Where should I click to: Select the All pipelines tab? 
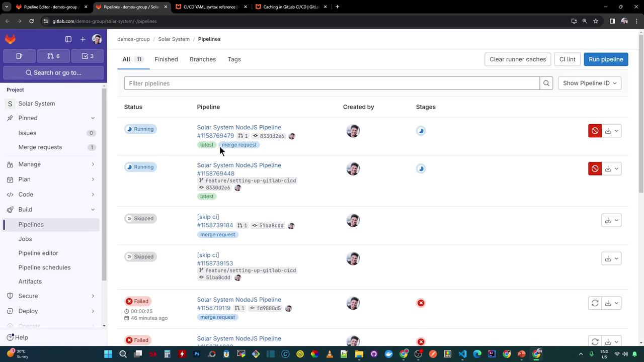134,59
